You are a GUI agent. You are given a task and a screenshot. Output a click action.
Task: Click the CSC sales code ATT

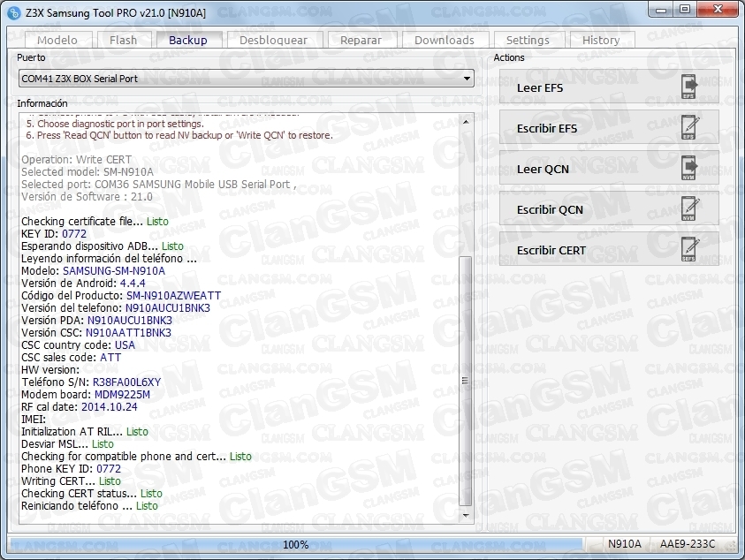pyautogui.click(x=110, y=357)
